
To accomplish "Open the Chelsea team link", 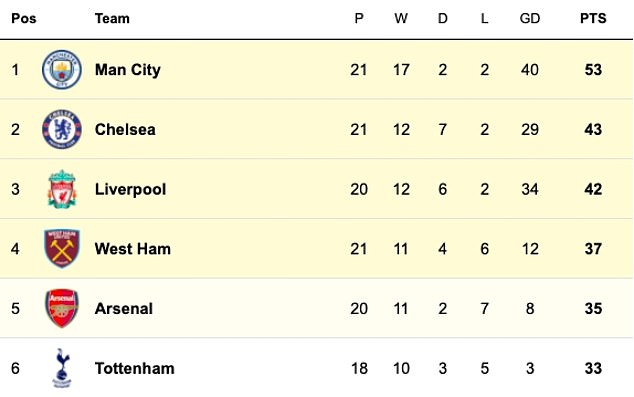I will 125,130.
